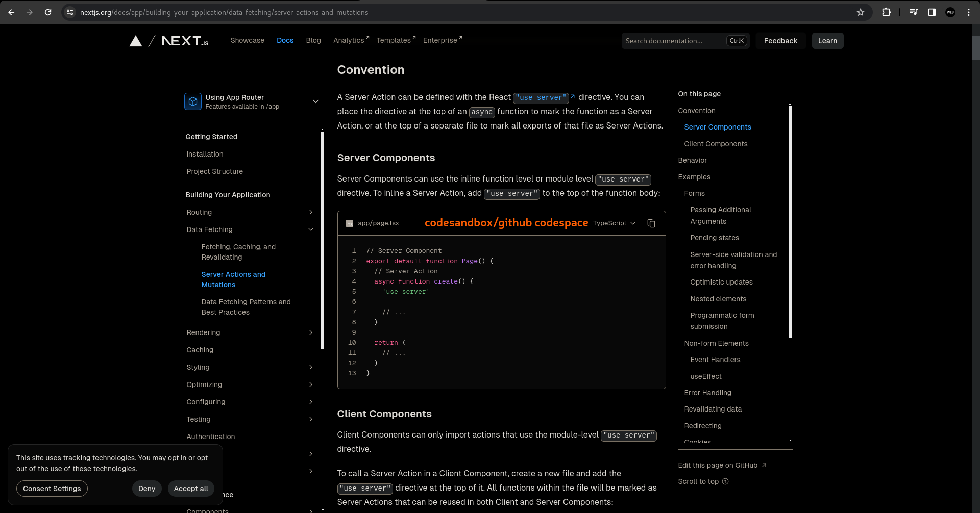Open the Analytics external nav link
Viewport: 980px width, 513px height.
coord(351,40)
